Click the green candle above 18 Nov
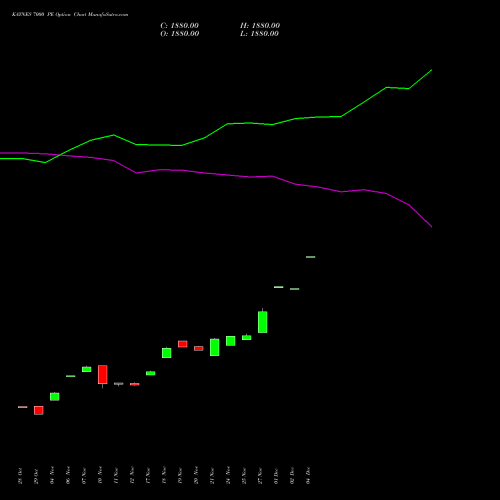500x500 pixels. 167,353
